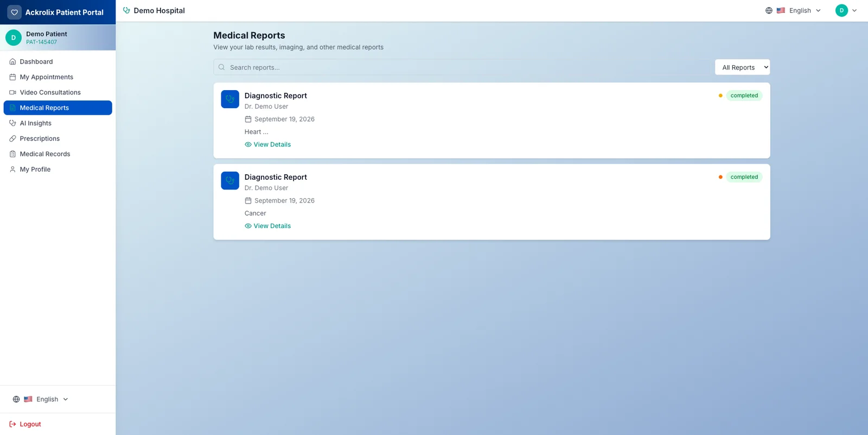Click the yellow status dot on Heart report
Screen dimensions: 868x435
720,96
